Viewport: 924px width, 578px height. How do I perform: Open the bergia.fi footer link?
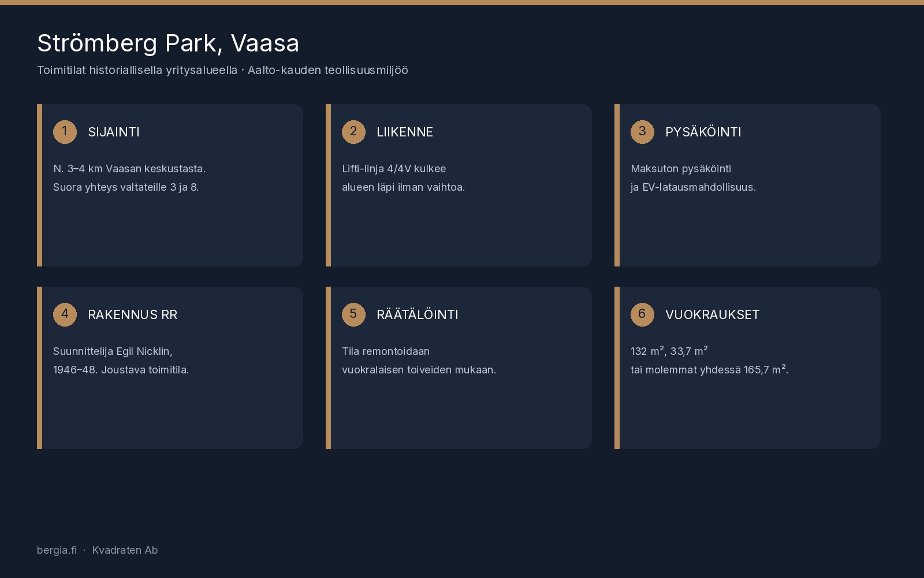pyautogui.click(x=57, y=550)
